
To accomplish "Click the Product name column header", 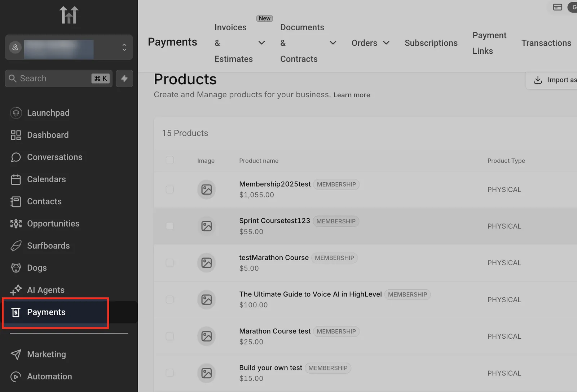I will 259,161.
